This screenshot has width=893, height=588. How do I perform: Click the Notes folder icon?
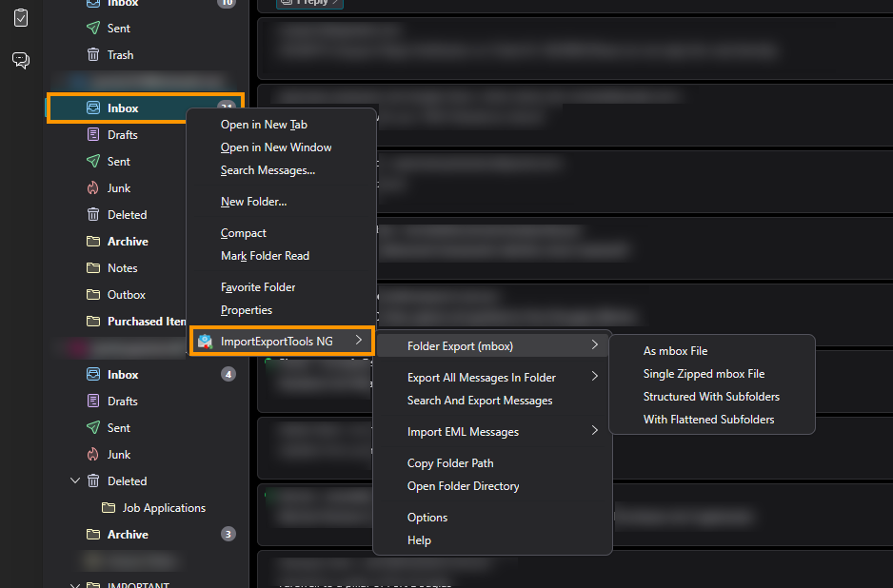click(x=93, y=268)
